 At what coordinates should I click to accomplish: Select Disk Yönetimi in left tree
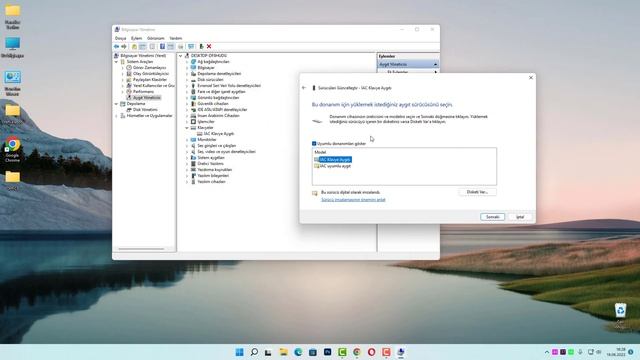[145, 109]
